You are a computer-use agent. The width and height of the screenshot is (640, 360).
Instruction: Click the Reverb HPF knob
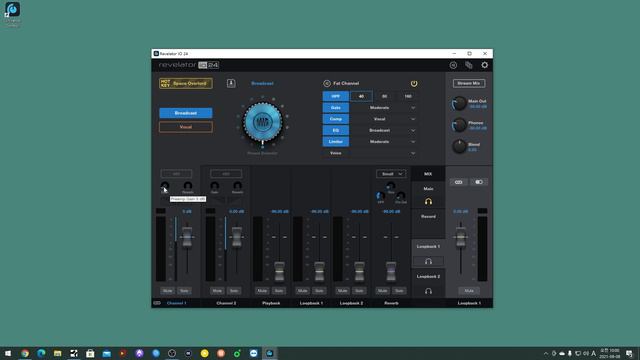click(x=380, y=196)
